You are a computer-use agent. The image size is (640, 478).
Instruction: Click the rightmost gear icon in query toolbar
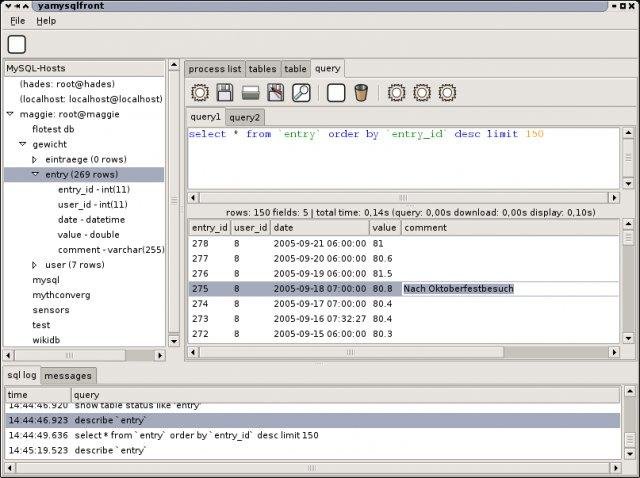click(447, 93)
